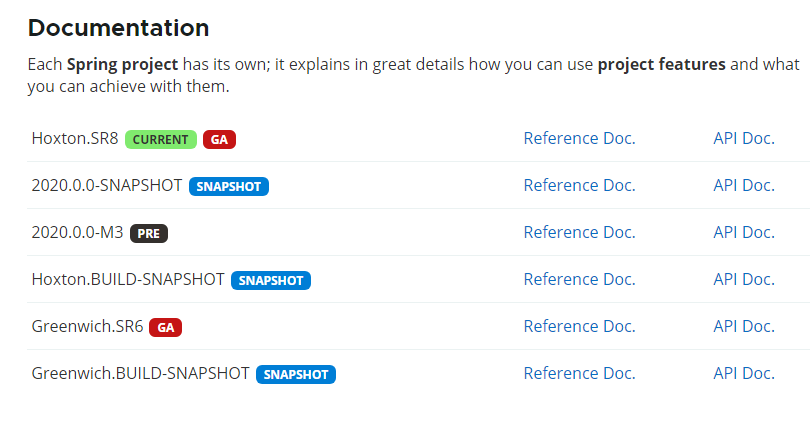Open Reference Doc. for Greenwich.SR6
This screenshot has height=423, width=810.
579,326
